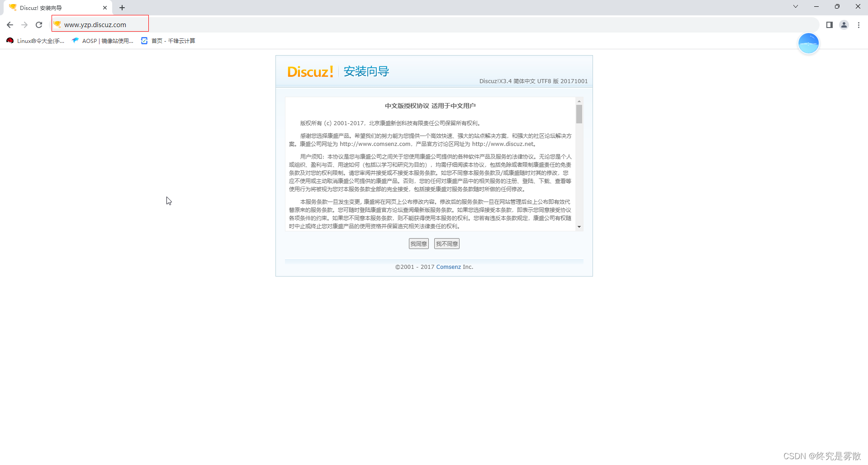Open the tab search dropdown arrow
The image size is (868, 465).
[796, 6]
